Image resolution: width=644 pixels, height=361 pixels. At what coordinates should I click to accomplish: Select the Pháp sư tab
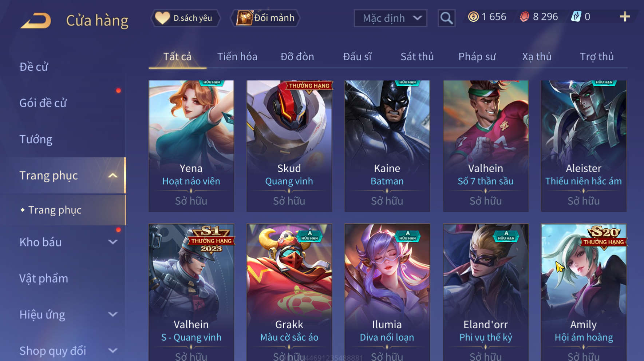[477, 57]
